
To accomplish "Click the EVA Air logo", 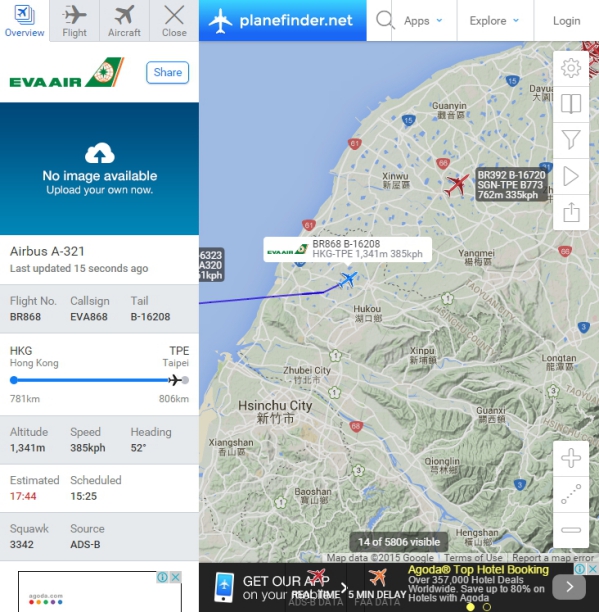I will point(67,73).
